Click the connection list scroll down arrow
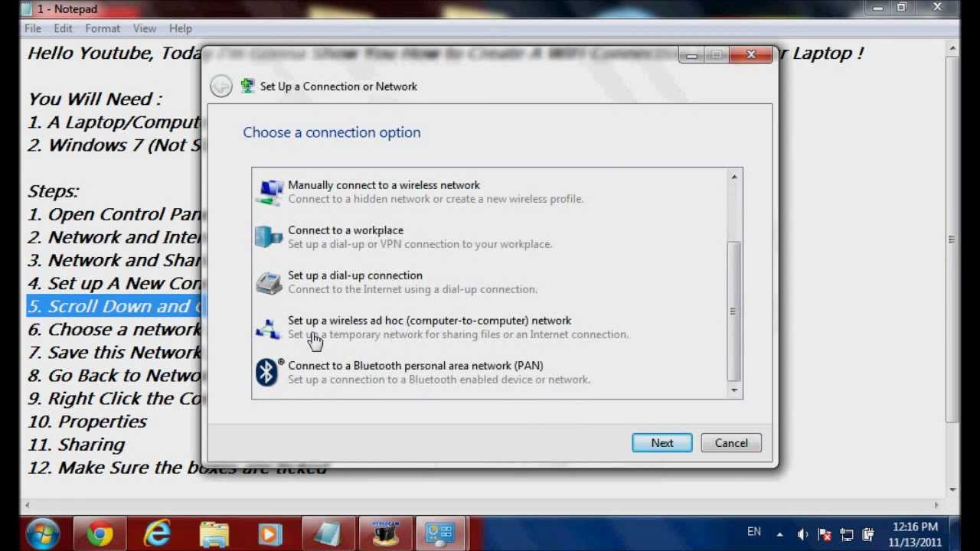This screenshot has height=551, width=980. click(x=734, y=390)
